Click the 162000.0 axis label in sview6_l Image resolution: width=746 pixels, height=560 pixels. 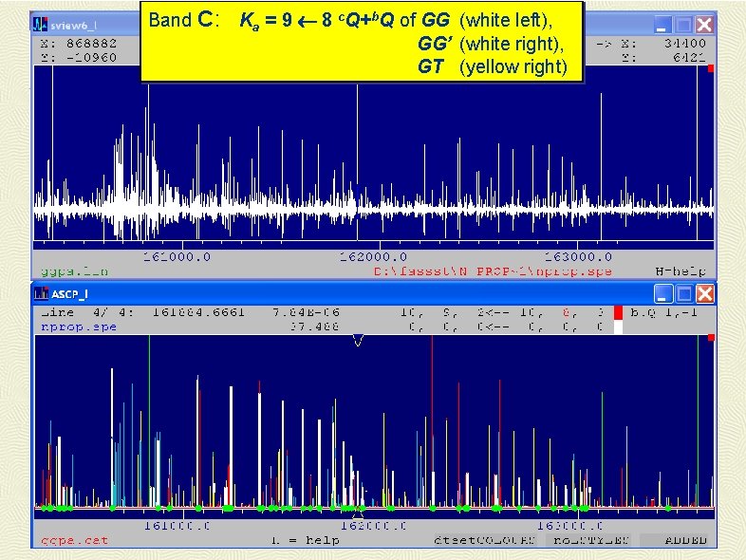[x=374, y=257]
